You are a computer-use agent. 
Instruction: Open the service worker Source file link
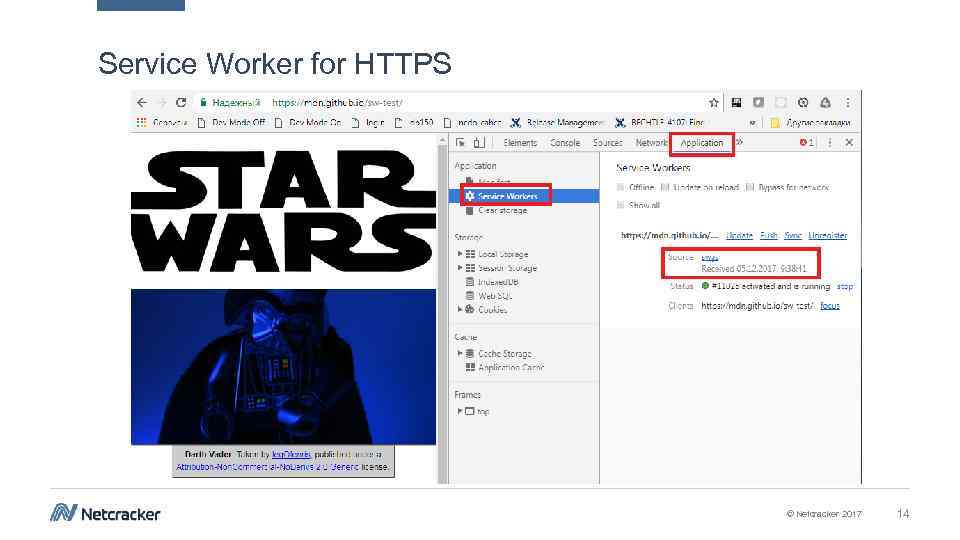(710, 257)
